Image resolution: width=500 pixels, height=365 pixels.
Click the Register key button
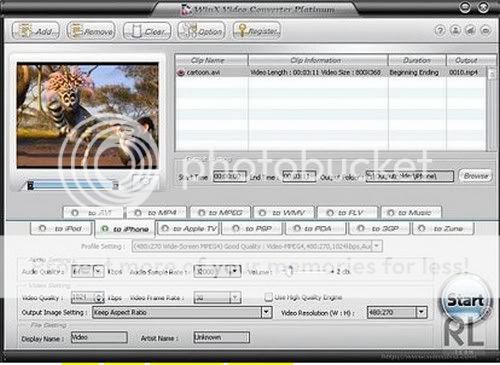(x=257, y=31)
